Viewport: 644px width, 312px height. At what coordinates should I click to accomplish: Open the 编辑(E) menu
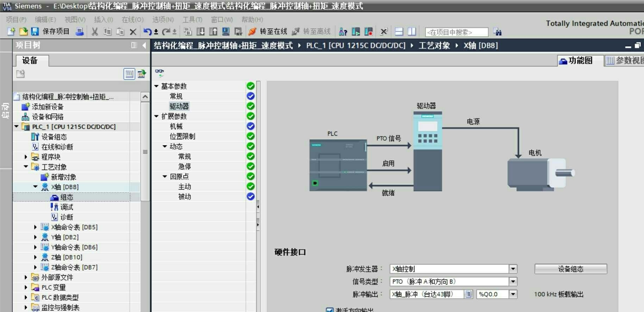point(45,20)
